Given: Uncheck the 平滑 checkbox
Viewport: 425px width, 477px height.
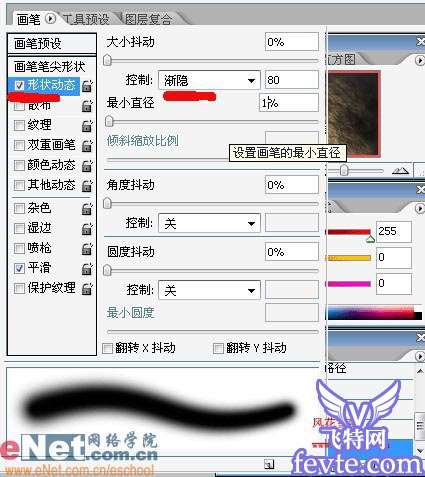Looking at the screenshot, I should [x=19, y=268].
